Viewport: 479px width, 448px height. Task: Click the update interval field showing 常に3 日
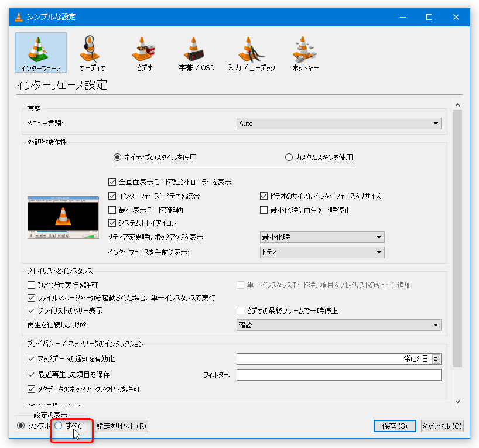pos(334,359)
